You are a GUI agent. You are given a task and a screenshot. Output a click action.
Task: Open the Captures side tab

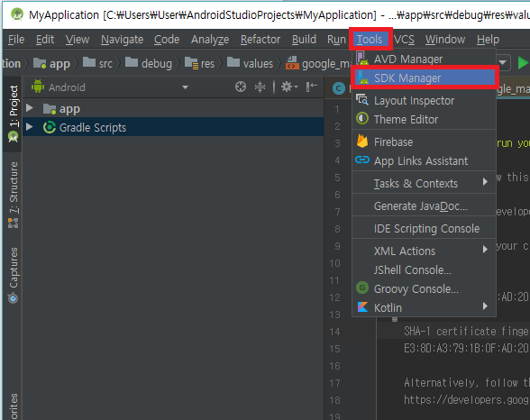pyautogui.click(x=13, y=275)
